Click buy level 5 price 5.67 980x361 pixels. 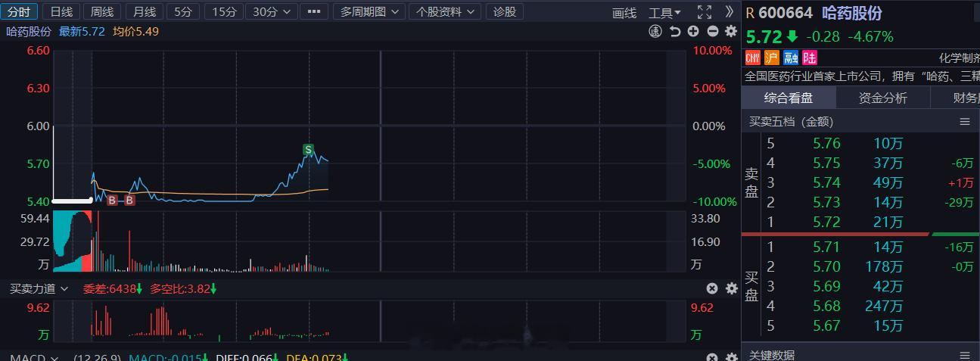(826, 325)
